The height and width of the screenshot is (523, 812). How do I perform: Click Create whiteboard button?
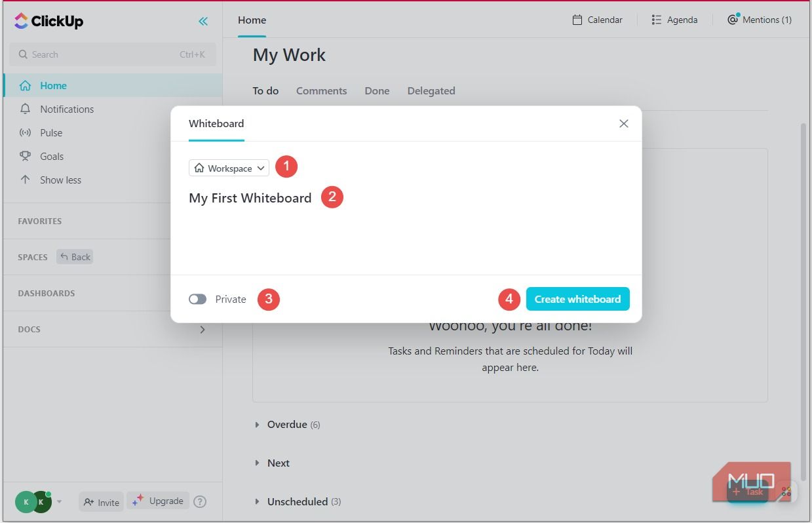click(x=577, y=299)
